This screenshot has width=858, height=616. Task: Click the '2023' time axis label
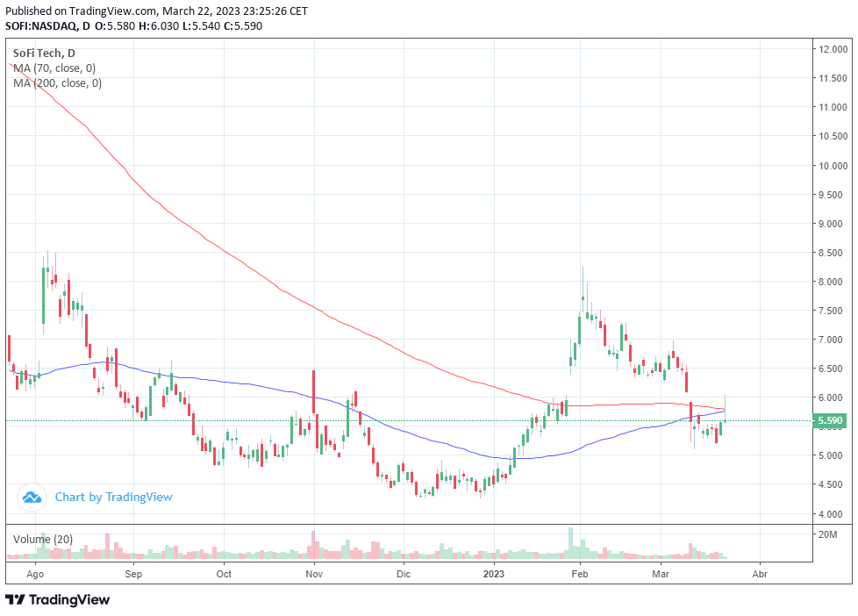coord(494,574)
